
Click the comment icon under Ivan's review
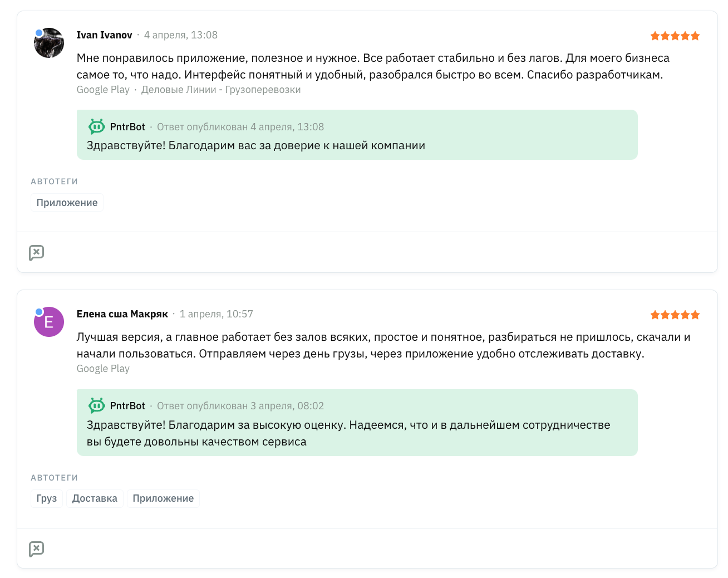coord(36,253)
